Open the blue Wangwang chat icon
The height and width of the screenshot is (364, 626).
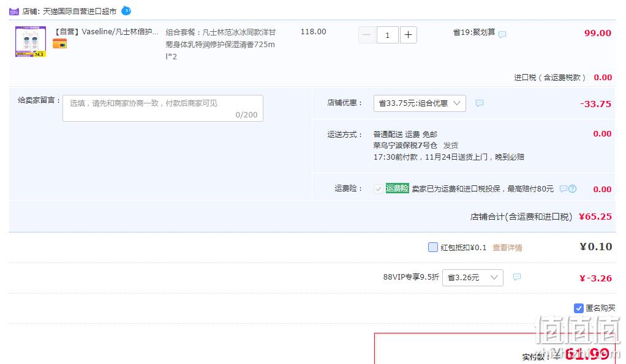(126, 11)
